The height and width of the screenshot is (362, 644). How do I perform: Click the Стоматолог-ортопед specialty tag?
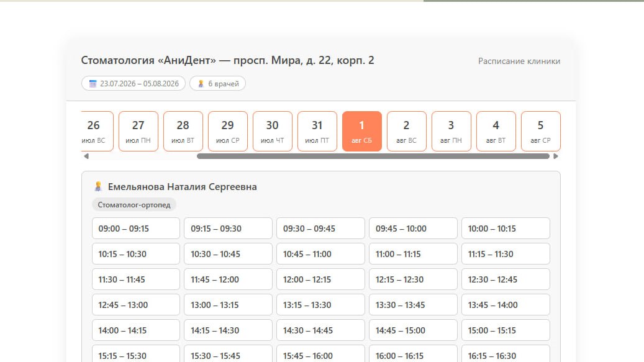pos(134,205)
